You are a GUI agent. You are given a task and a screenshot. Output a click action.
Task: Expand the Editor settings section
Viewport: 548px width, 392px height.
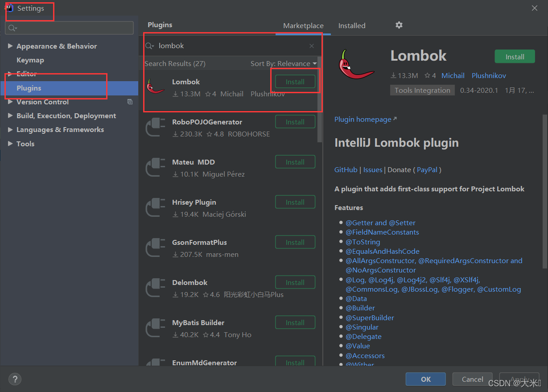pyautogui.click(x=10, y=74)
